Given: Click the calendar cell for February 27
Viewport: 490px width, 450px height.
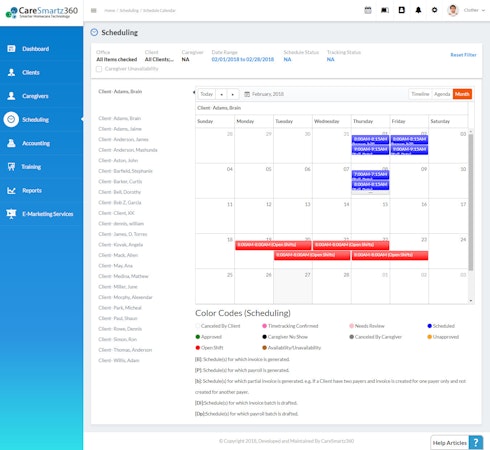Looking at the screenshot, I should click(x=293, y=286).
